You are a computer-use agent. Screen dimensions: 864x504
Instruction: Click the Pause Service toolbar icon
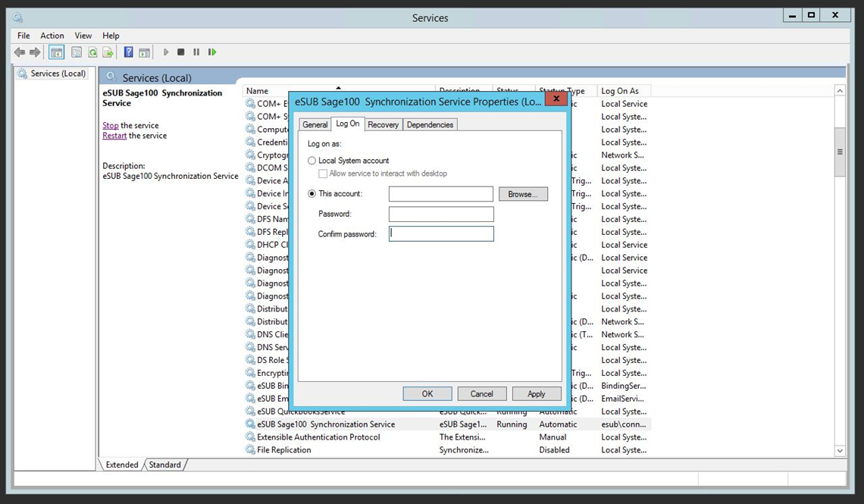196,52
